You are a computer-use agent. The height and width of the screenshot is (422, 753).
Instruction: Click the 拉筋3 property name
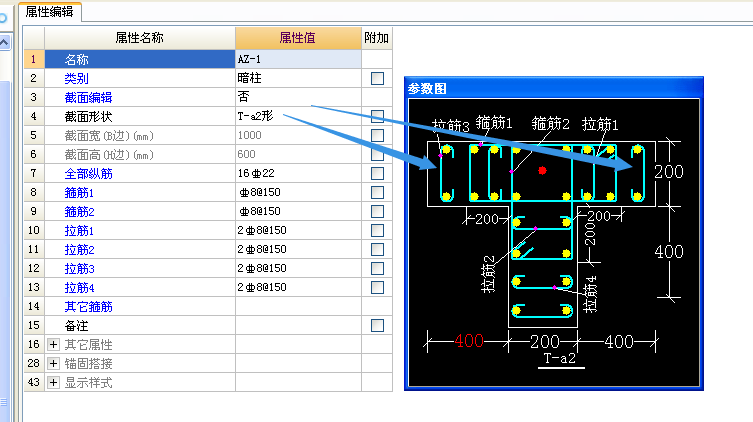(79, 268)
